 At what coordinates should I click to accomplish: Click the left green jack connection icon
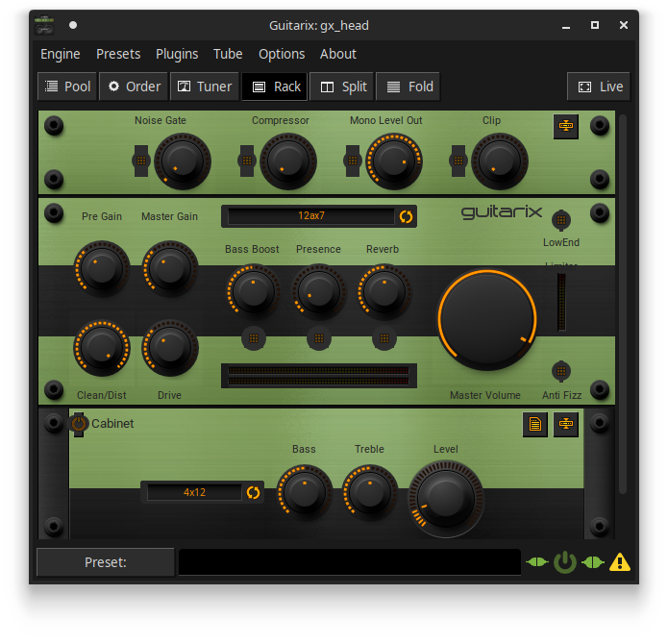point(536,562)
